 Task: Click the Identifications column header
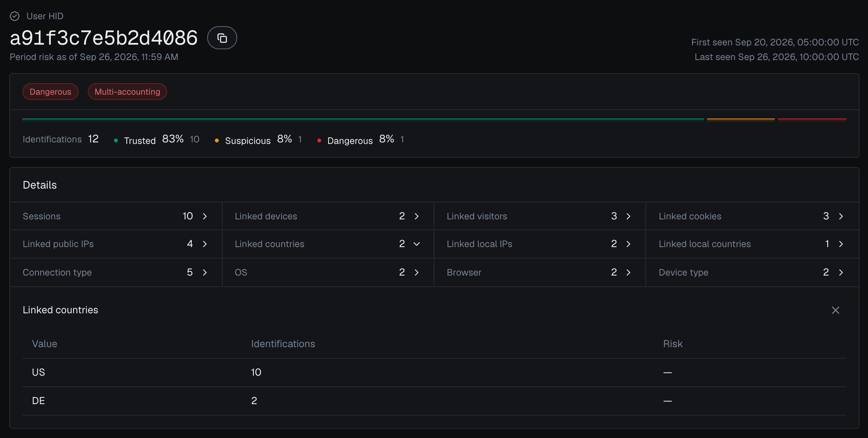[x=283, y=344]
